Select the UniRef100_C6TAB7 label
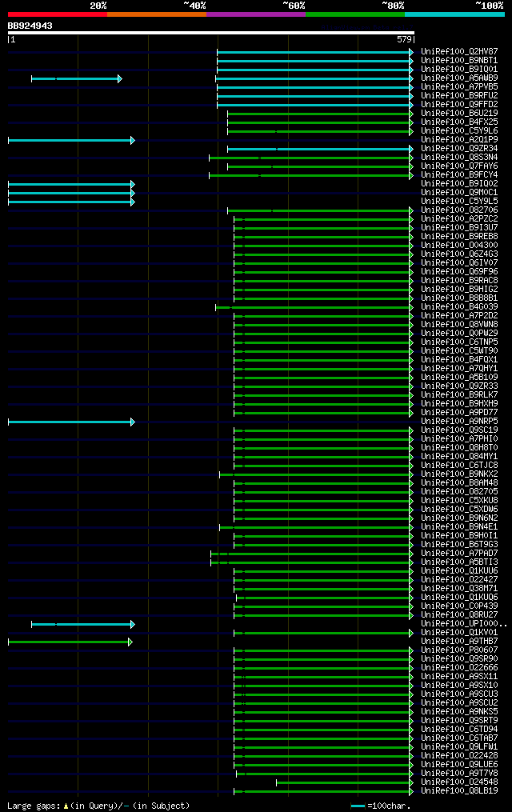Screen dimensions: 512x812 (x=459, y=738)
